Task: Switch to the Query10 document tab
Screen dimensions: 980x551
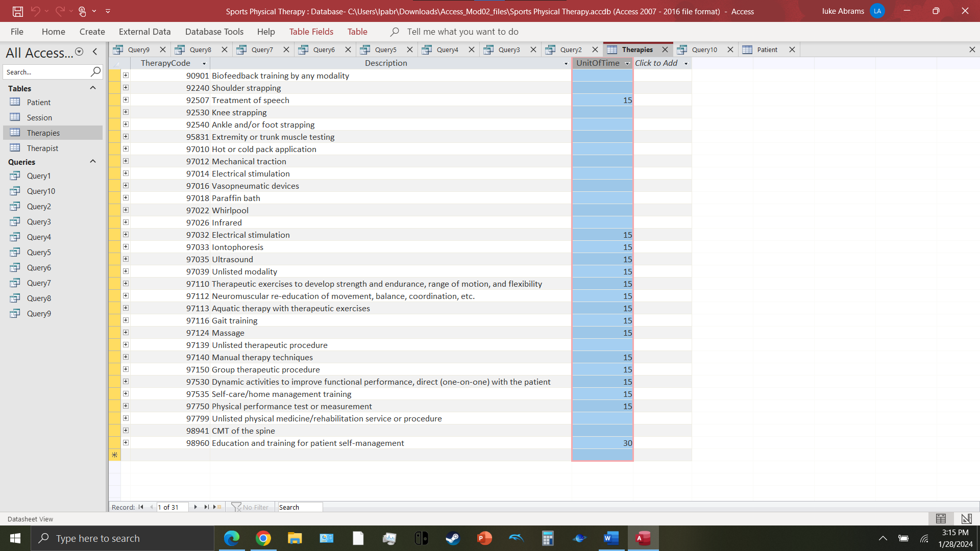Action: [x=704, y=49]
